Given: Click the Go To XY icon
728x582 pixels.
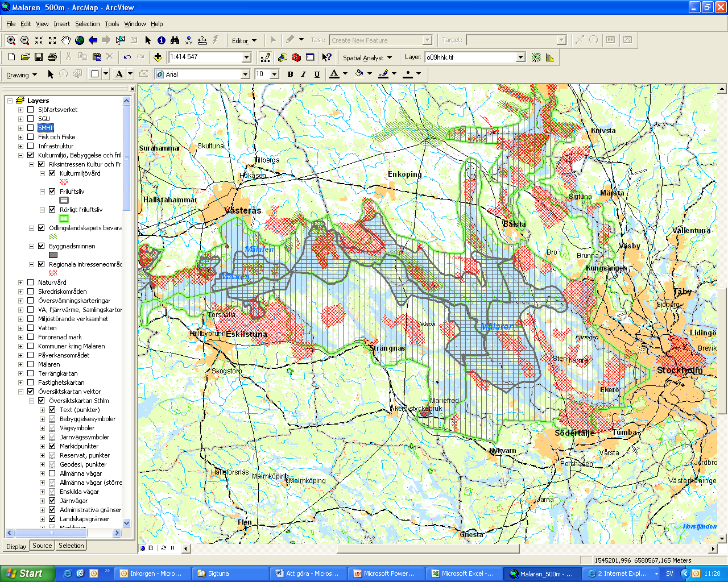Looking at the screenshot, I should [188, 40].
